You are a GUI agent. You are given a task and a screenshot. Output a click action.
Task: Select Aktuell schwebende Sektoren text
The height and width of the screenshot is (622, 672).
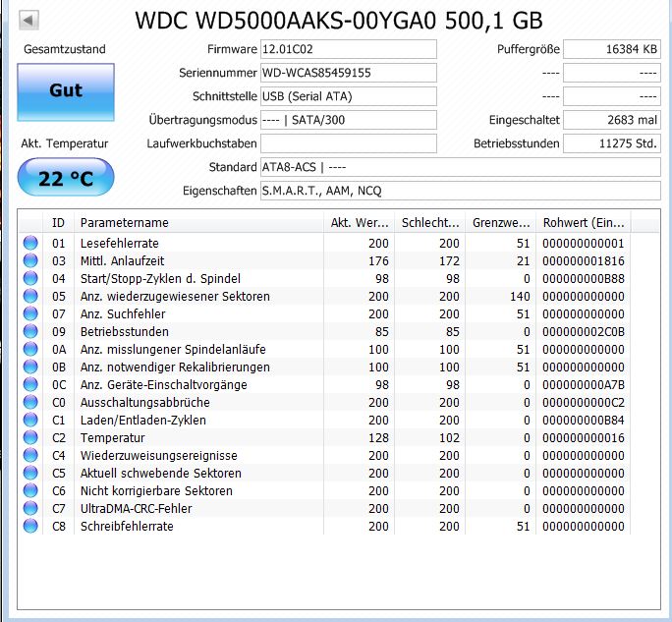(161, 473)
